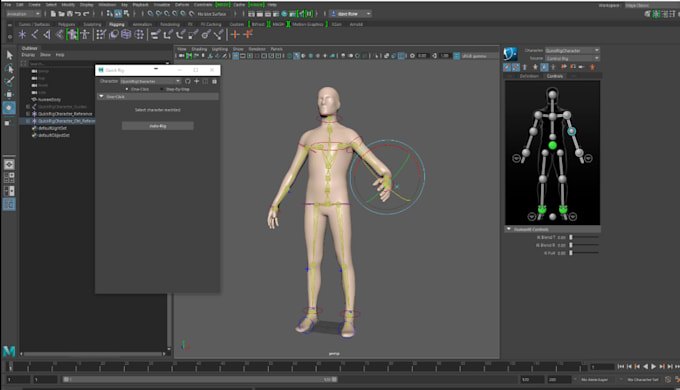The height and width of the screenshot is (390, 680).
Task: Click the HumanIK logo icon in panel
Action: coord(510,54)
